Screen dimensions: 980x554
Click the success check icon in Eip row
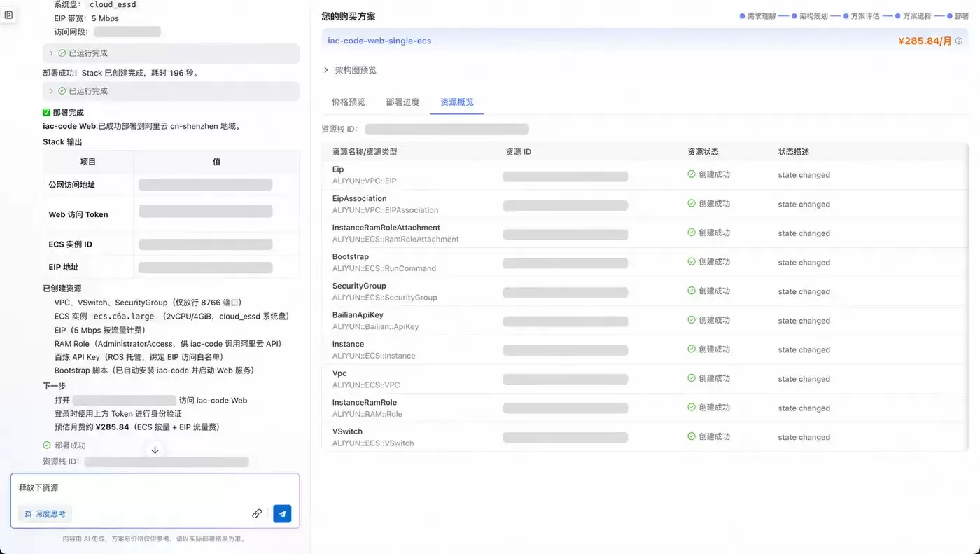tap(692, 174)
